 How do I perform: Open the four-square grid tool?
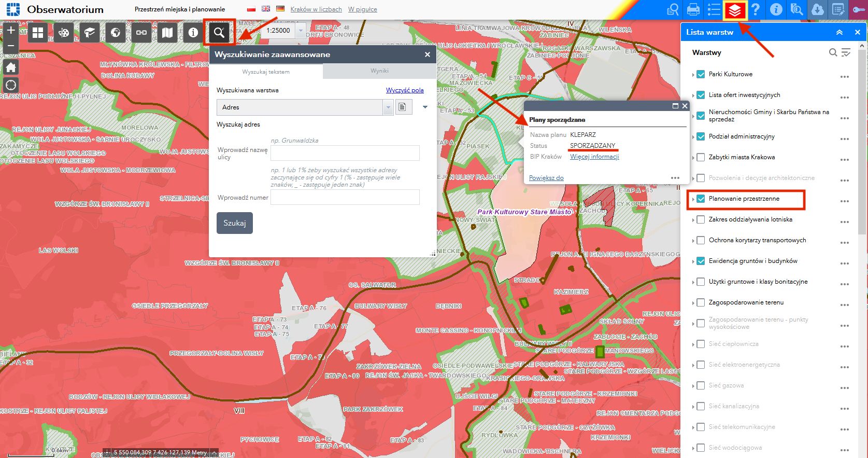[38, 33]
